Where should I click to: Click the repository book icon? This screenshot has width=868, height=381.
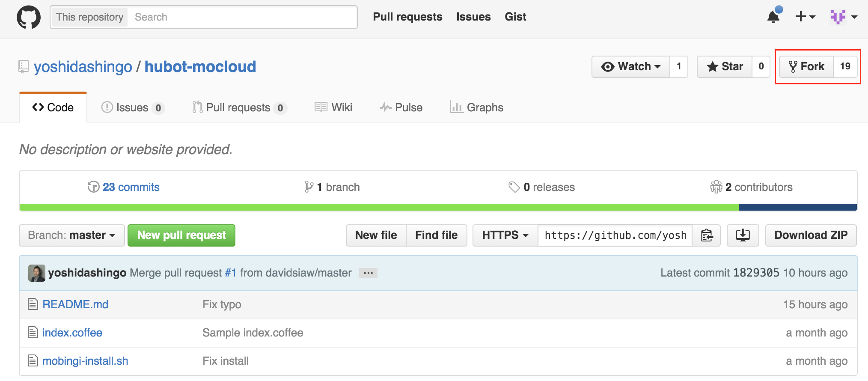click(x=24, y=66)
